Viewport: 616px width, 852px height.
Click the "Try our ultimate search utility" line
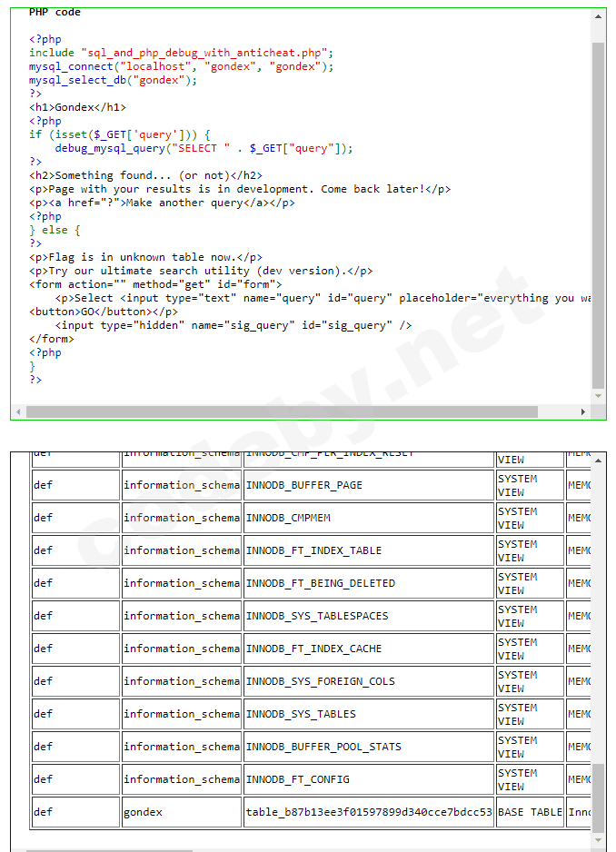tap(201, 271)
